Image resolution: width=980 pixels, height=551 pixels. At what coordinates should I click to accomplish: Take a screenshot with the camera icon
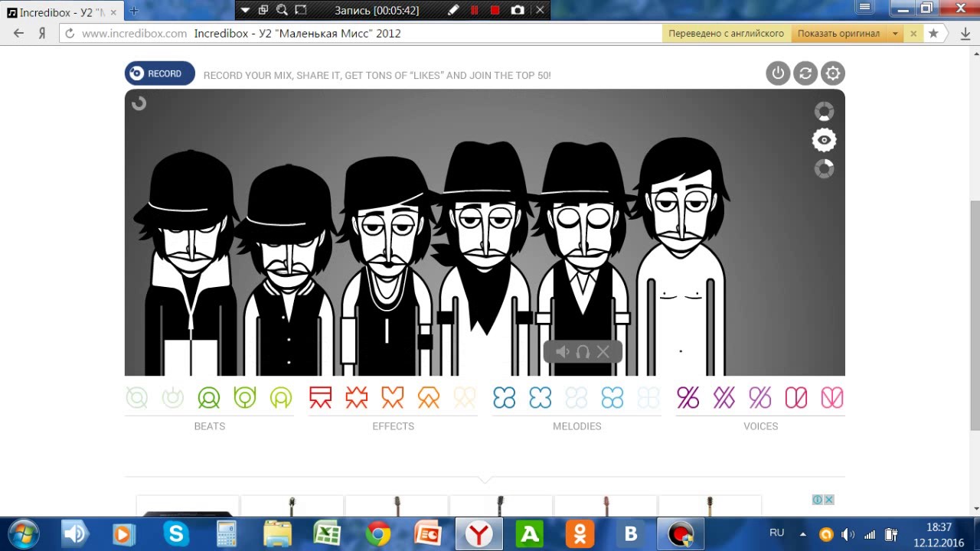518,10
